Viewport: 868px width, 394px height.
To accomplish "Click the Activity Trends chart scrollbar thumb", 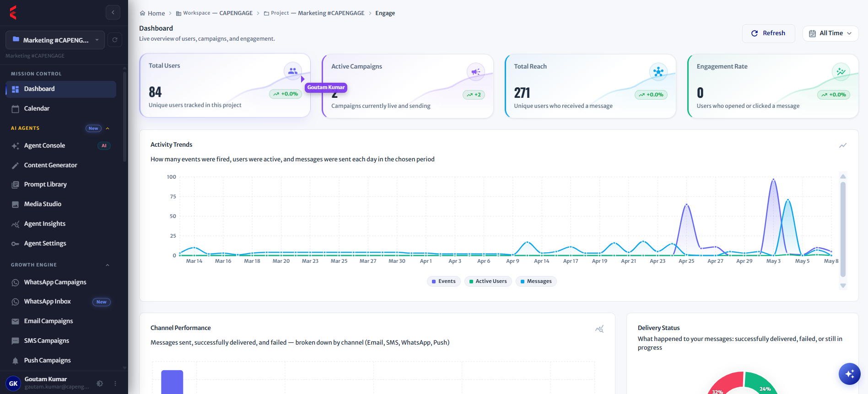I will (x=843, y=229).
